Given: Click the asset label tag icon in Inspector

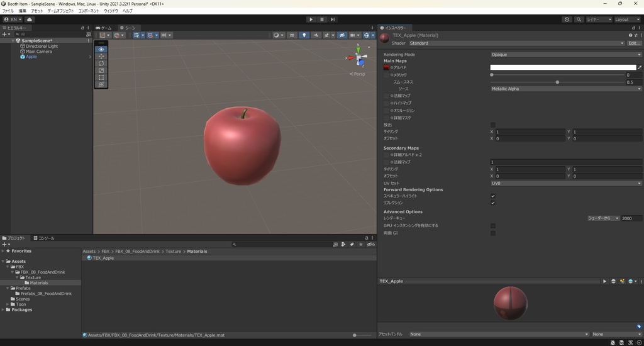Looking at the screenshot, I should pos(639,326).
